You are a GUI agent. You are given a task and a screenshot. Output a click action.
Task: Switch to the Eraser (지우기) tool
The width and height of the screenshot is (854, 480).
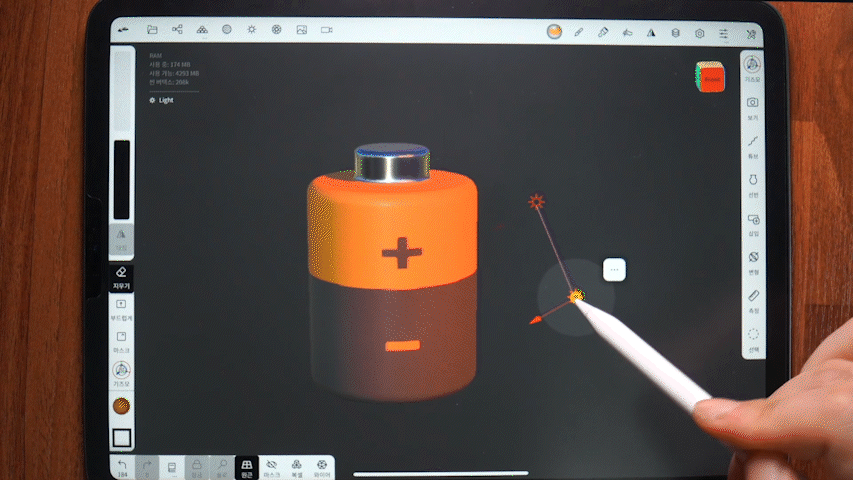click(121, 275)
